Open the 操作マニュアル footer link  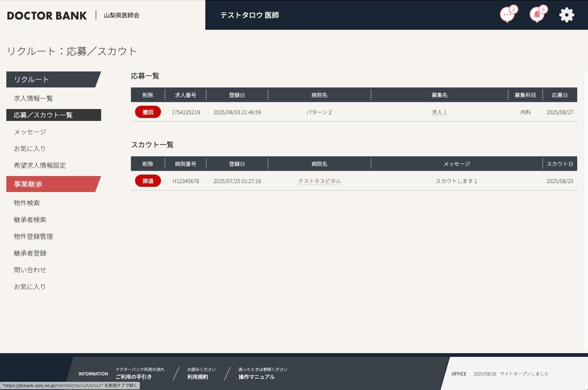coord(257,377)
